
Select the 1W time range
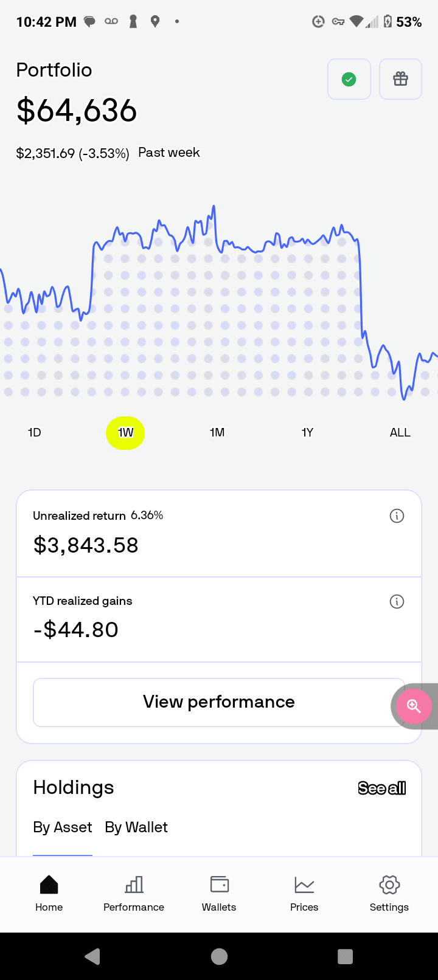coord(125,433)
